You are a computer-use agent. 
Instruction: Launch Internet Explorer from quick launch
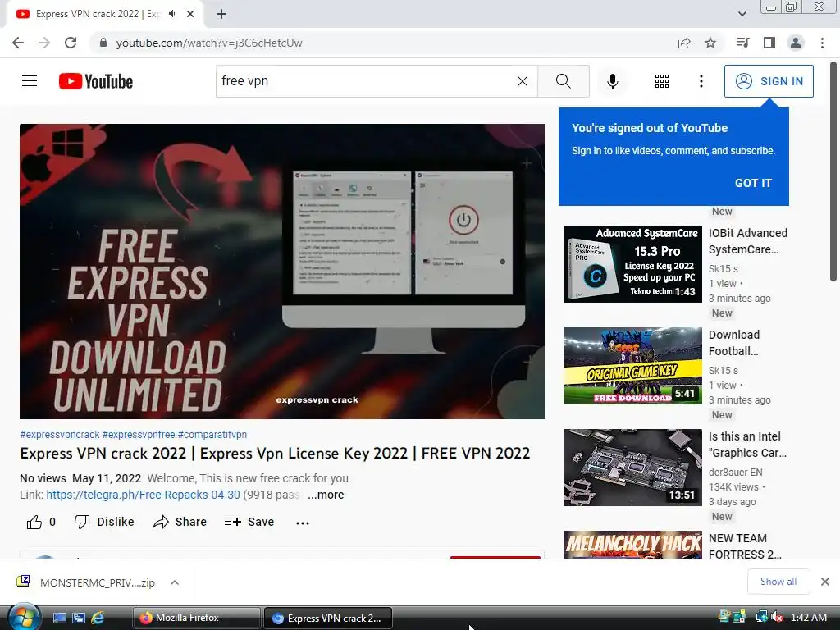[x=98, y=618]
